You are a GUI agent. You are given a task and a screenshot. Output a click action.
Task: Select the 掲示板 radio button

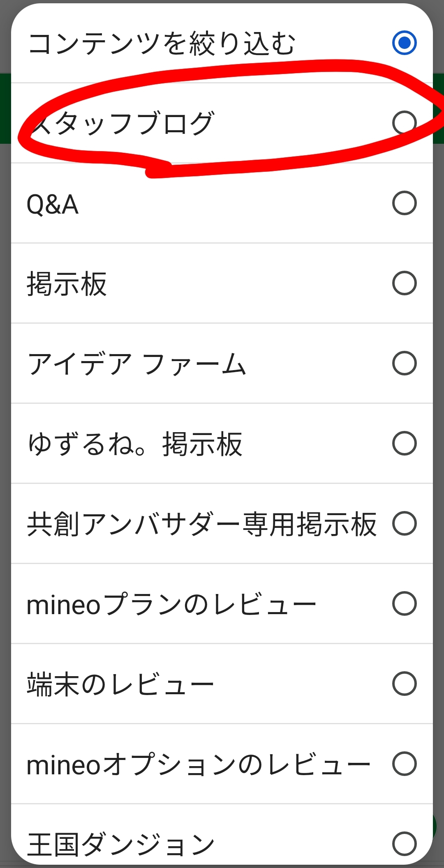coord(405,283)
